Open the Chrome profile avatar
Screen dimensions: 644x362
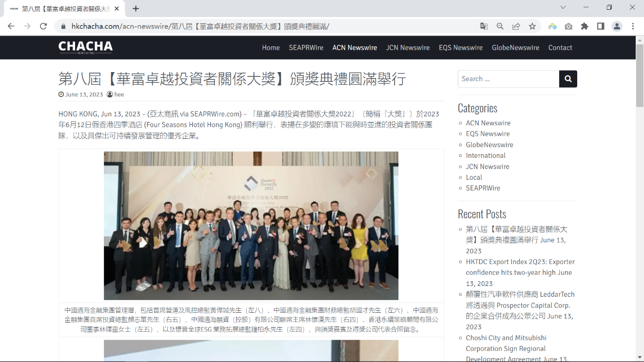coord(617,26)
